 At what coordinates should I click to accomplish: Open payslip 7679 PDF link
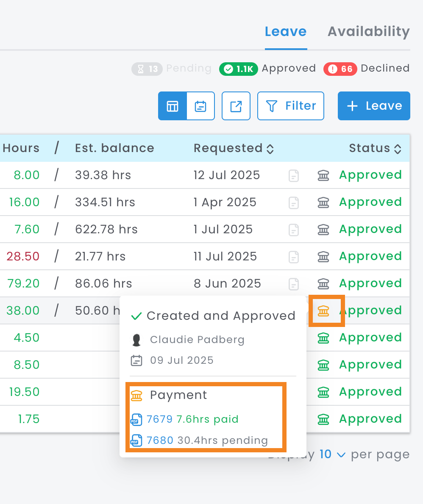coord(159,419)
